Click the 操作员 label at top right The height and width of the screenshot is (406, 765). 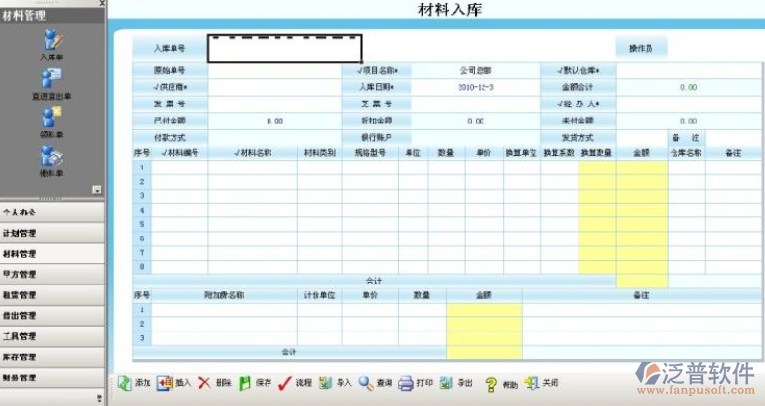tap(641, 48)
